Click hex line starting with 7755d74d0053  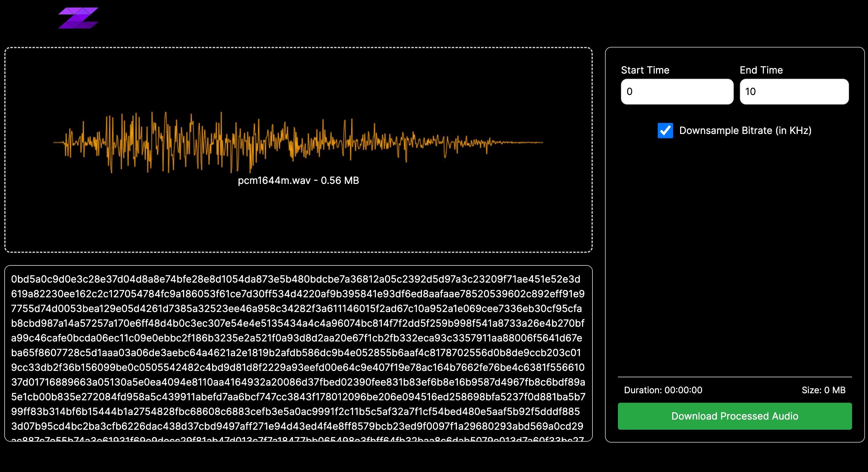click(x=296, y=309)
